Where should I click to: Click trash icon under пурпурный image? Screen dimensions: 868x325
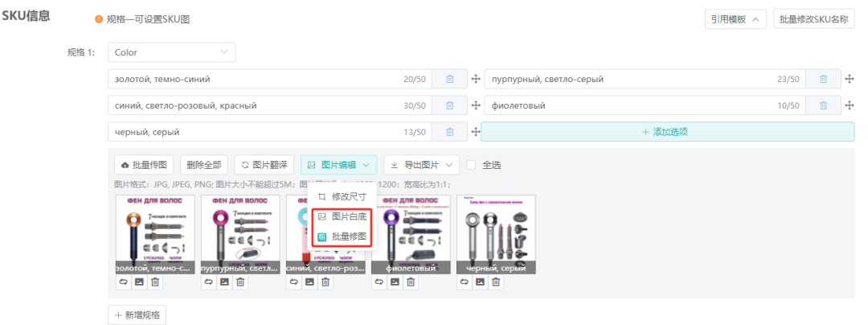[240, 282]
